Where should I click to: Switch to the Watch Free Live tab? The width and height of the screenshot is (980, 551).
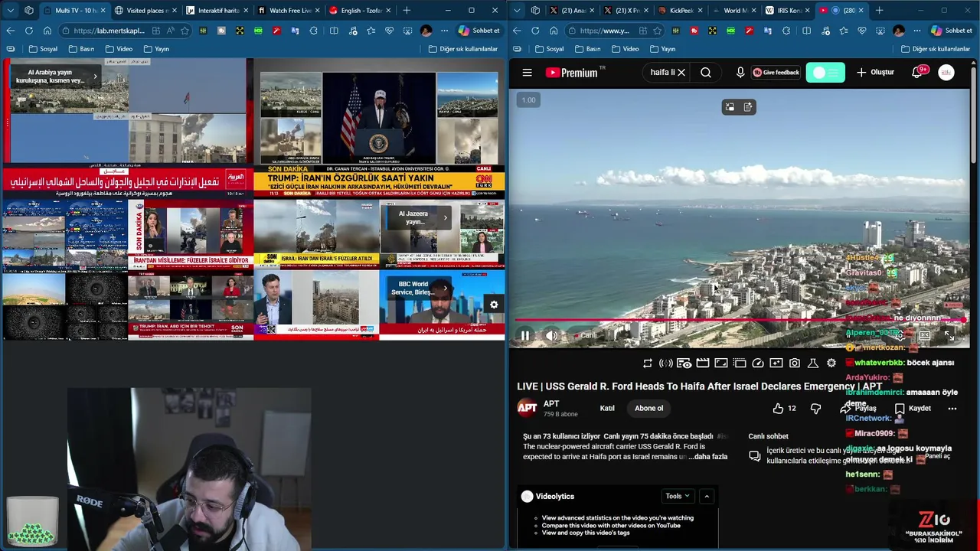click(x=285, y=11)
